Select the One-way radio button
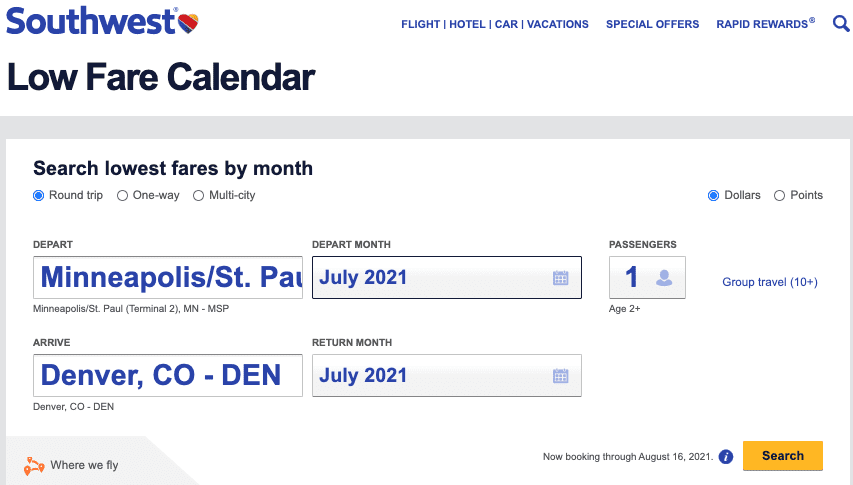 click(122, 195)
